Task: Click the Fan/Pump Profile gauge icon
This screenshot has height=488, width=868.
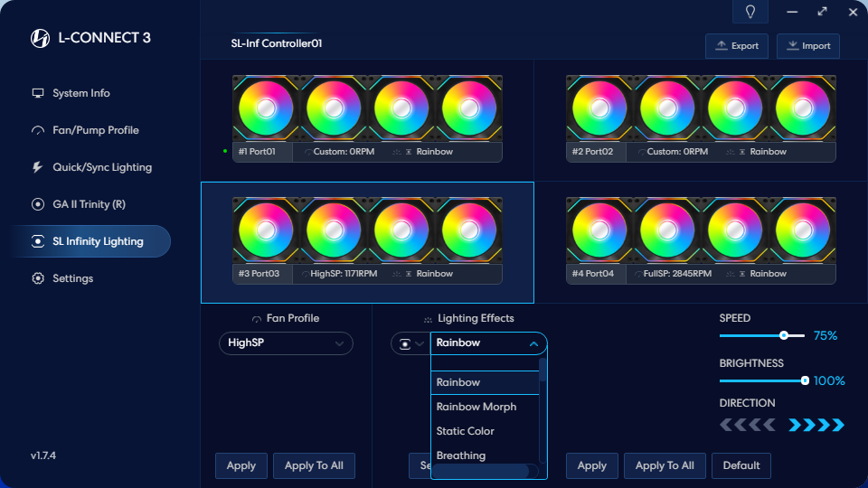Action: click(x=38, y=130)
